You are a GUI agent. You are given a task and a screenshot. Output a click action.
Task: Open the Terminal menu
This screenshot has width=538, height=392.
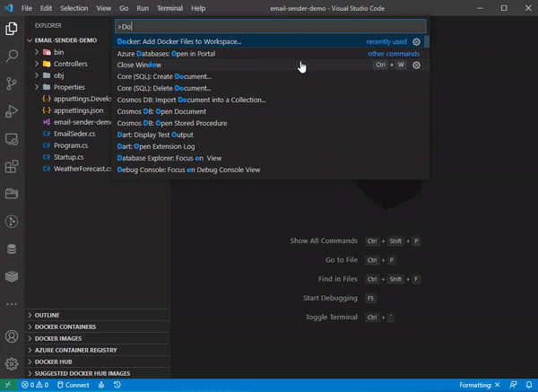tap(169, 8)
